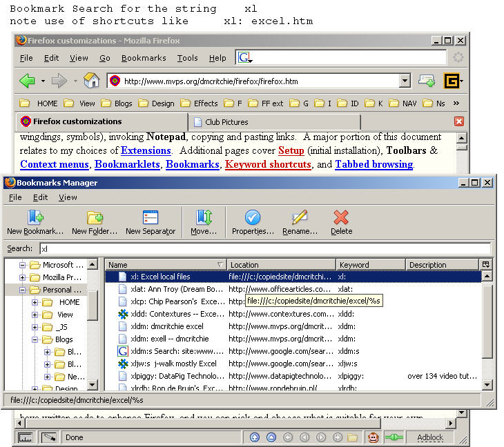Click Adblock in the status bar
Screen dimensions: 504x447
pos(430,437)
